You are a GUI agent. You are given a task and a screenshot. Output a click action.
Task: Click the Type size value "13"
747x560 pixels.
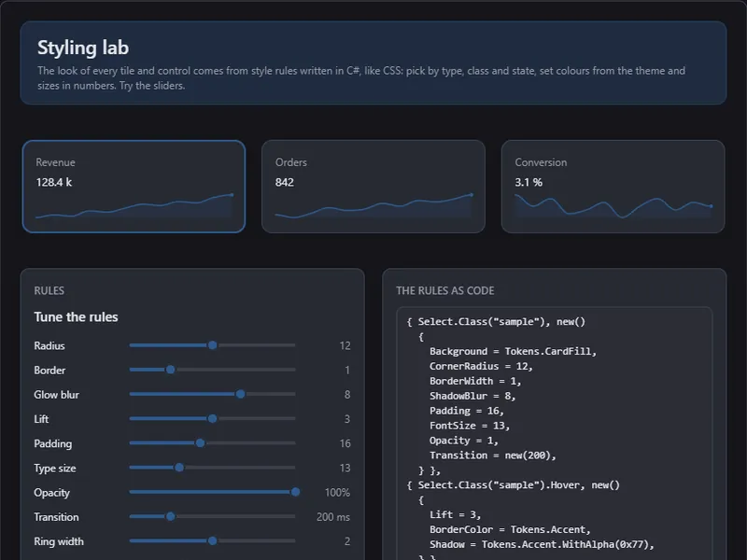pos(345,469)
